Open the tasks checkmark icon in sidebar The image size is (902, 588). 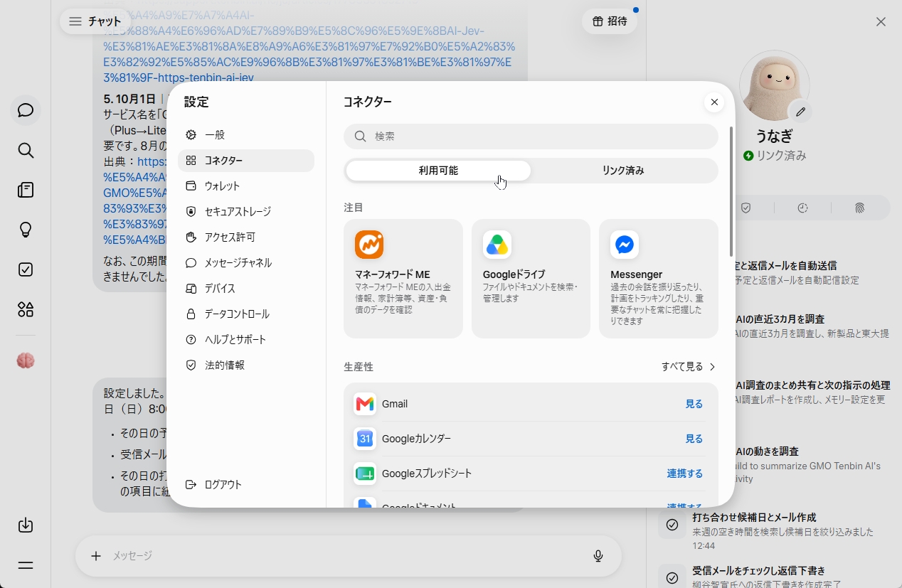(x=26, y=269)
